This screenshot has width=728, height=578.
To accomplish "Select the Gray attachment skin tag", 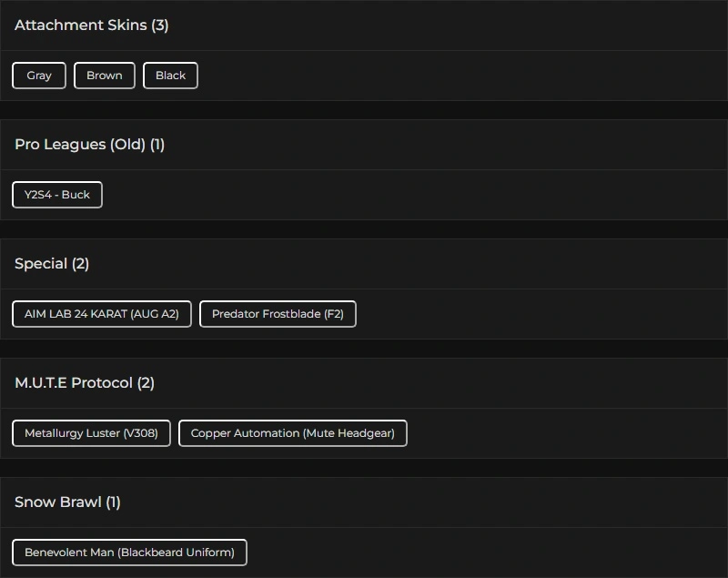I will [39, 76].
